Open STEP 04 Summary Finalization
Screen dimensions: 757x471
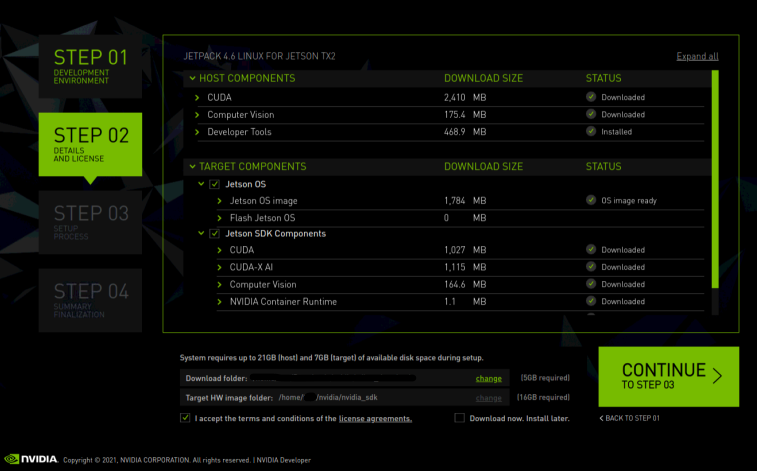tap(90, 300)
